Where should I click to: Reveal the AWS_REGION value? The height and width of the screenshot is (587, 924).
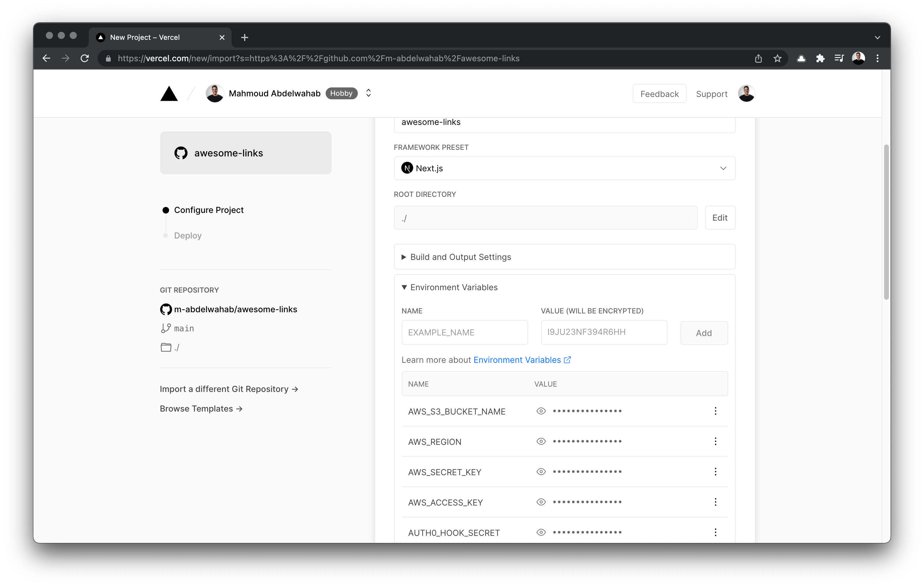pos(541,441)
